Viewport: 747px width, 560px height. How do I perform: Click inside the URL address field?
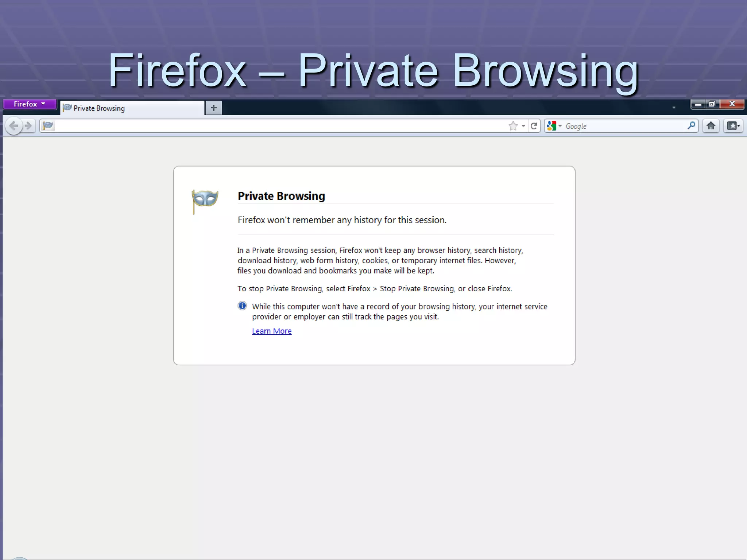pos(280,126)
